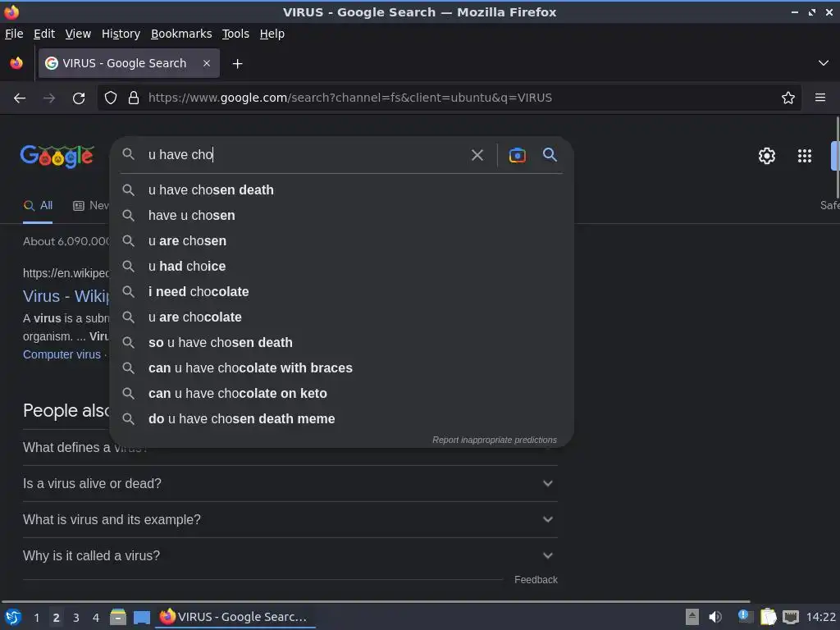Switch to workspace 4 in taskbar
The width and height of the screenshot is (840, 630).
[96, 618]
